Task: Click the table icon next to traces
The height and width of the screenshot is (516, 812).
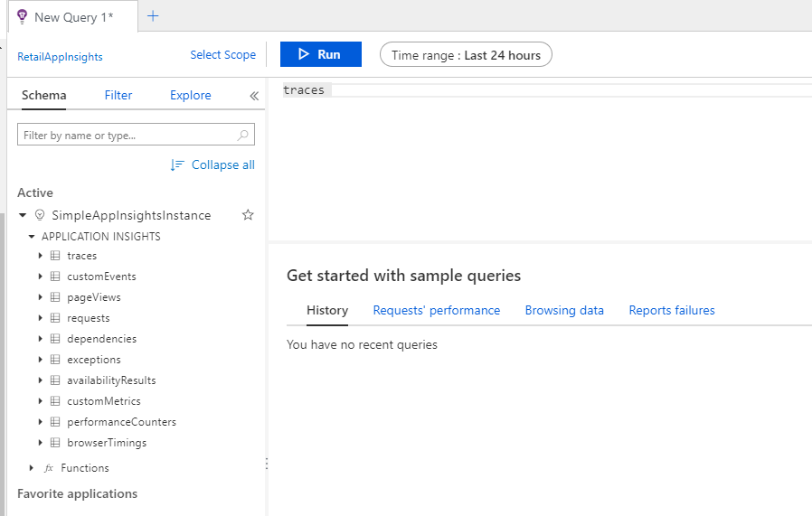Action: point(55,256)
